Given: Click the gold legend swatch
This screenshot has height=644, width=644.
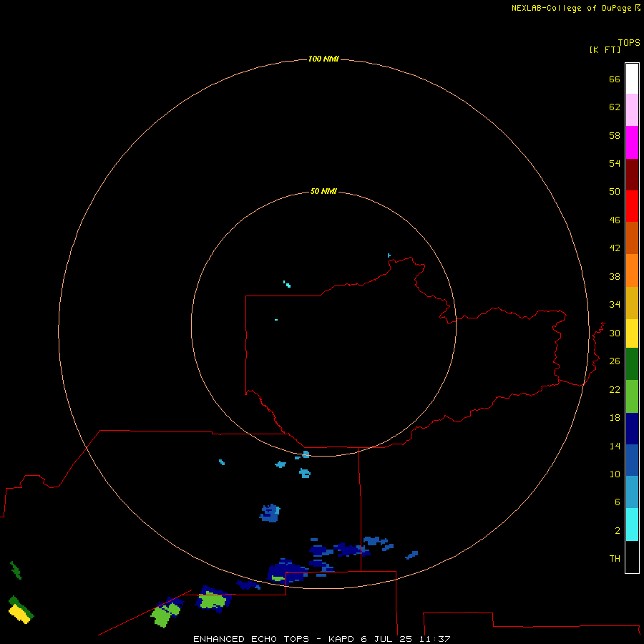Looking at the screenshot, I should click(x=632, y=303).
